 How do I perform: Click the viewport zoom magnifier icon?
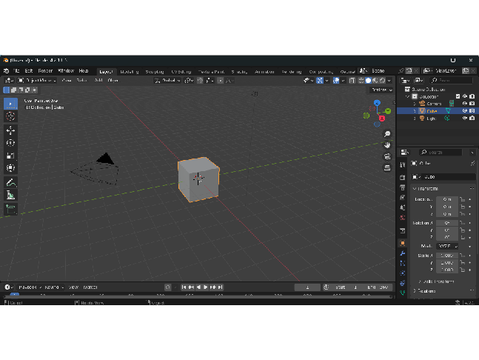click(387, 134)
